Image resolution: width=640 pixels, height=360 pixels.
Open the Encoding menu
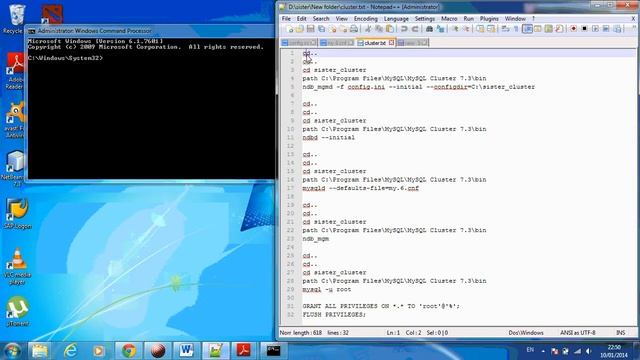click(x=365, y=19)
